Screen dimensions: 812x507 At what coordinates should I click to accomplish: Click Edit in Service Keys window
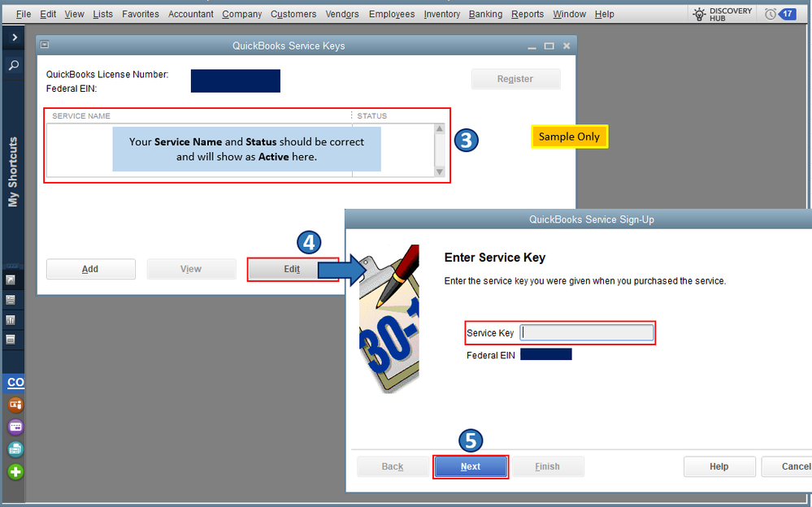pyautogui.click(x=292, y=269)
